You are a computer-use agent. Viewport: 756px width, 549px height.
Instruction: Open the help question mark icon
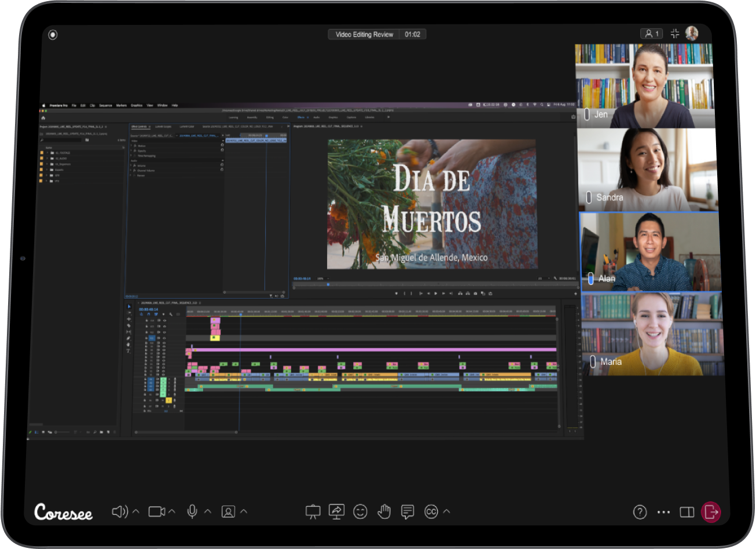click(640, 512)
